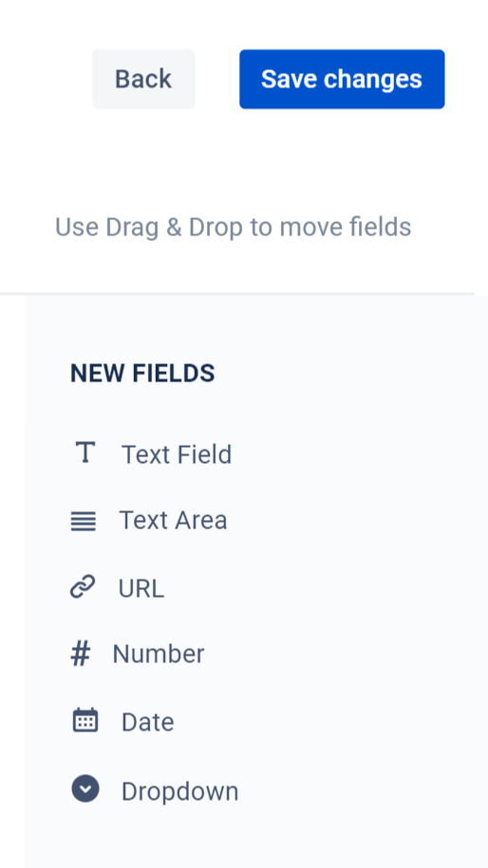Screen dimensions: 488x868
Task: Click the URL chain link icon
Action: click(83, 587)
